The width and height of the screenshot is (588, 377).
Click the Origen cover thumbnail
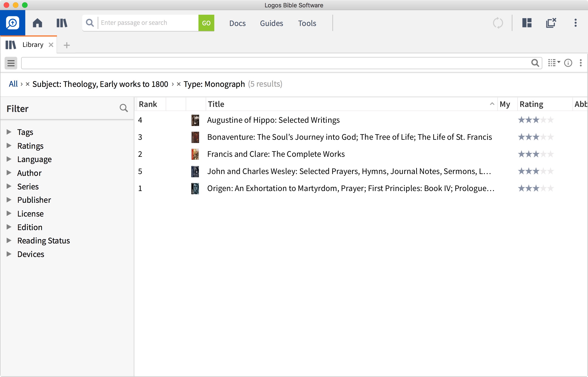(x=195, y=189)
